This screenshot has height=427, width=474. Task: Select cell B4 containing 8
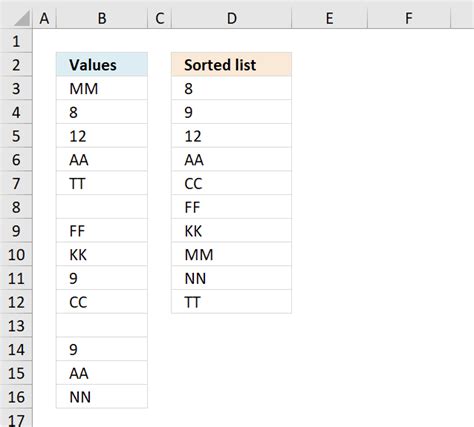[102, 112]
